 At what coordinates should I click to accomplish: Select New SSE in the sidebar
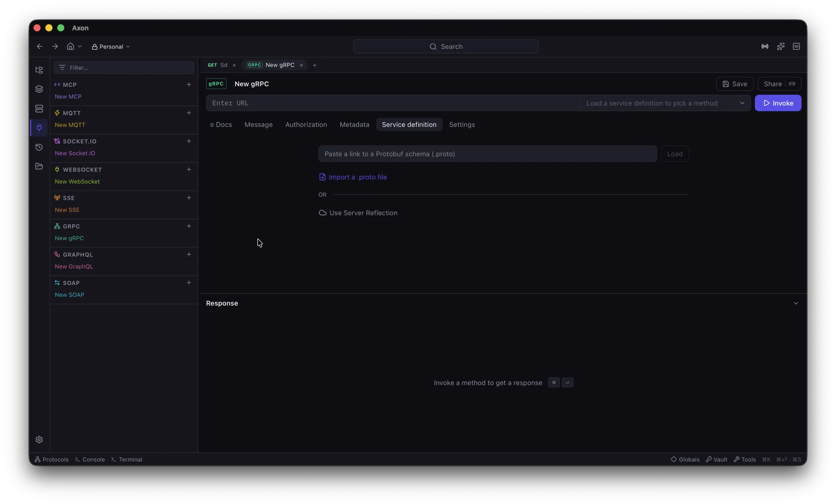point(67,210)
